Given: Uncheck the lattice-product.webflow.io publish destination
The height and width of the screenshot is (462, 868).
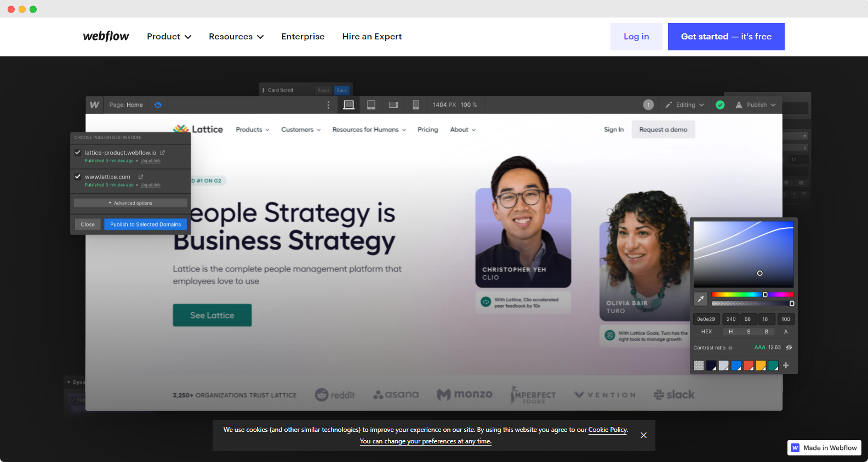Looking at the screenshot, I should (x=78, y=153).
